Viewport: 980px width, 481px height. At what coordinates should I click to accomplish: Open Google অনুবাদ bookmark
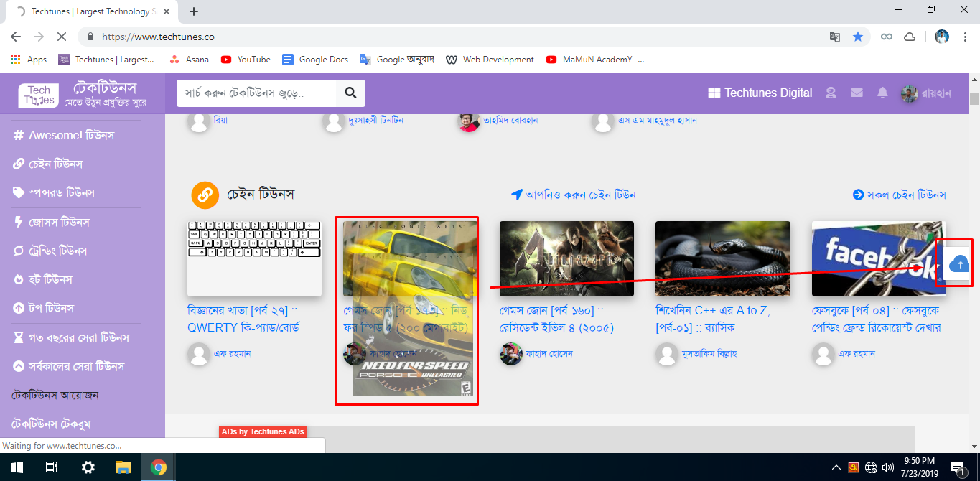397,60
